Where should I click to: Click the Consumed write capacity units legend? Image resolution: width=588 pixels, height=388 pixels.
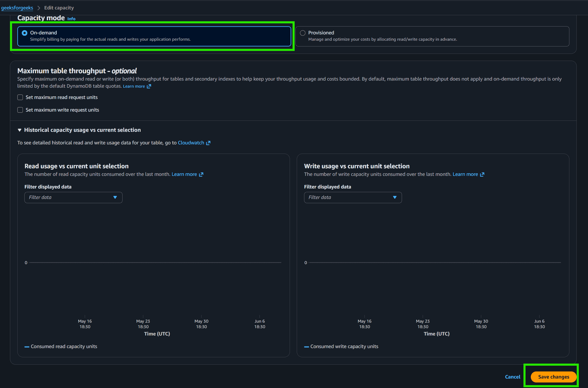click(x=341, y=347)
